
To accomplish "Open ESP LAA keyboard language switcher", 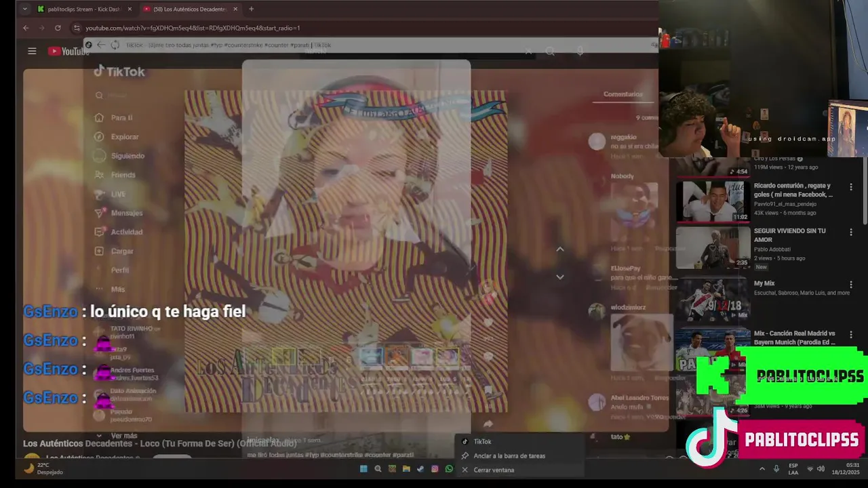I will coord(793,469).
